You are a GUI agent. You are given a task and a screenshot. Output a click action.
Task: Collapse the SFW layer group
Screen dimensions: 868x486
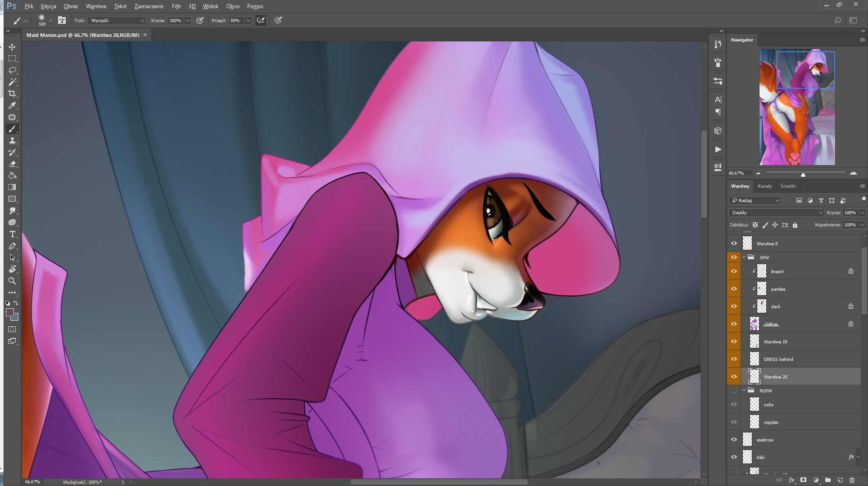click(744, 257)
